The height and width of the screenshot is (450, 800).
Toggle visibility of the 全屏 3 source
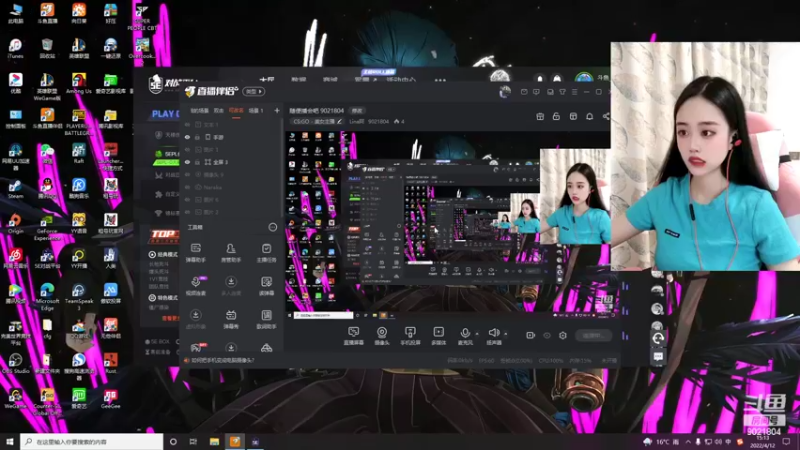tap(188, 162)
